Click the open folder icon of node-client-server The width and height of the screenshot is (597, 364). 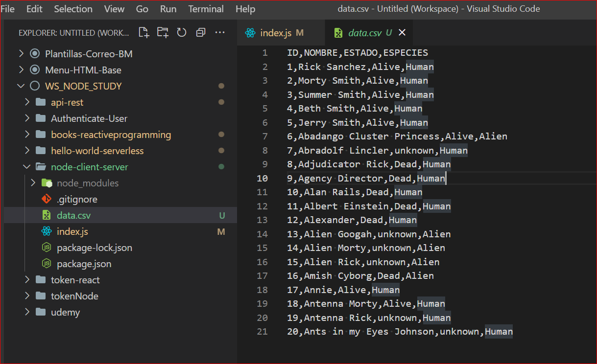41,167
